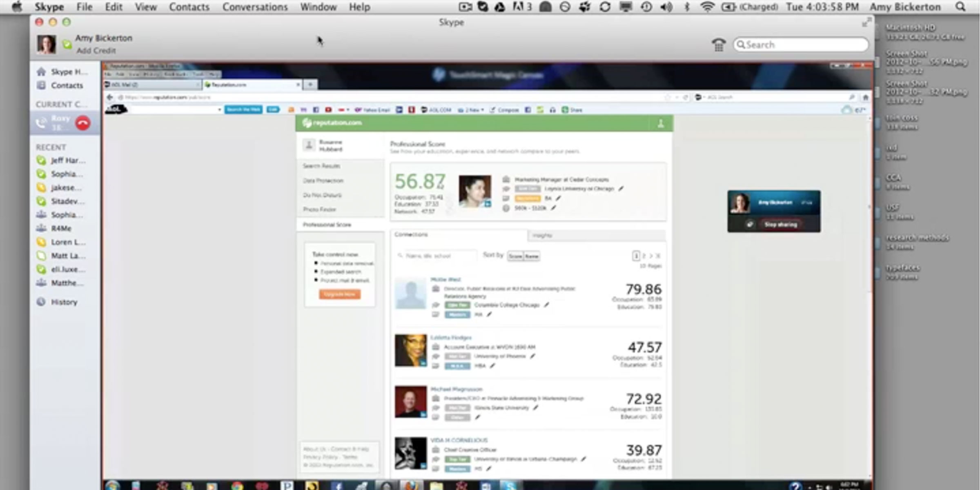980x490 pixels.
Task: Click Michael Magnusson's profile photo
Action: pyautogui.click(x=410, y=402)
